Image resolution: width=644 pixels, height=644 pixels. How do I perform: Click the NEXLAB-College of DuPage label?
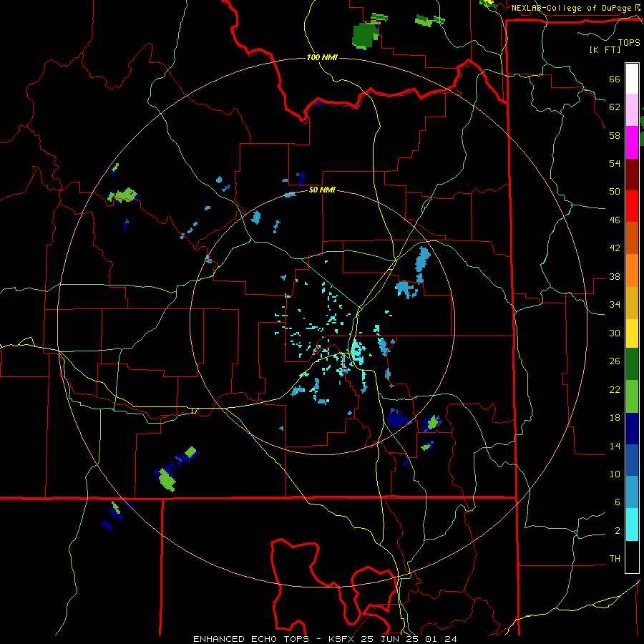pos(571,8)
